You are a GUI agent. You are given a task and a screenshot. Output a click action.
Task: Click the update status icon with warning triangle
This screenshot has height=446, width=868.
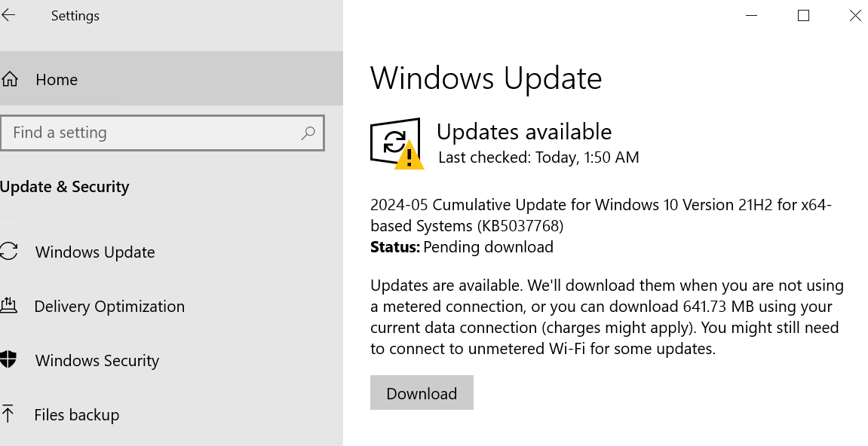[x=397, y=143]
